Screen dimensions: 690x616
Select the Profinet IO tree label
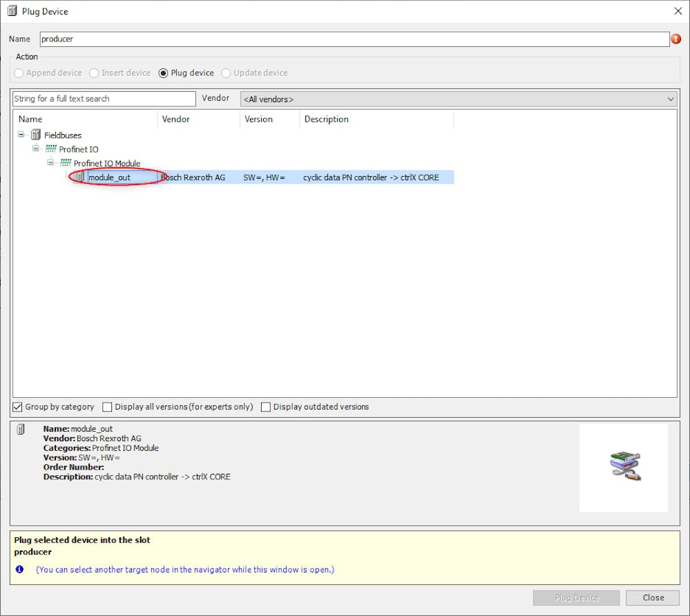coord(79,149)
